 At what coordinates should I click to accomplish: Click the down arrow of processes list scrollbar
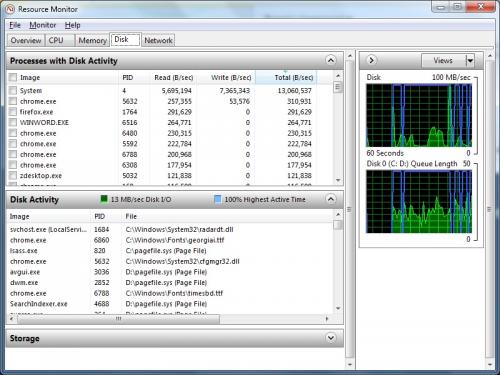click(x=338, y=180)
